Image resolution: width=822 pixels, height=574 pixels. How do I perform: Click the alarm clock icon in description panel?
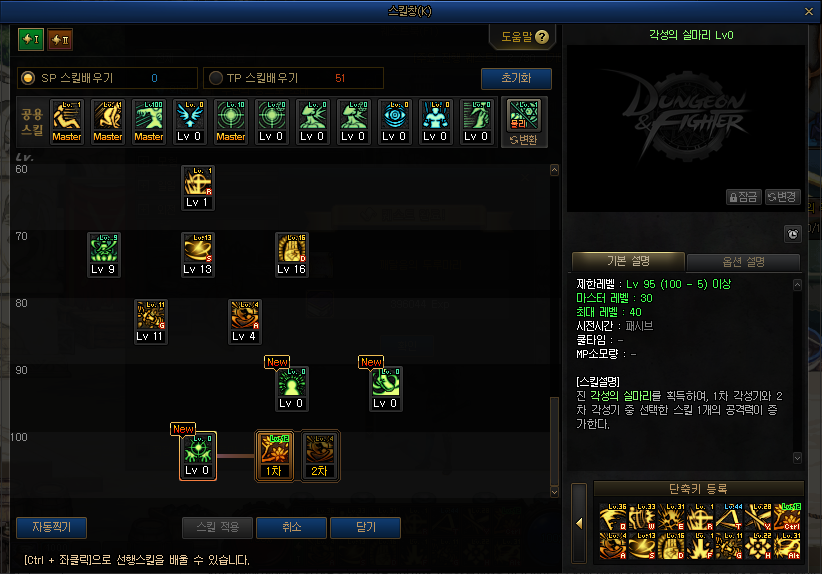(x=792, y=234)
